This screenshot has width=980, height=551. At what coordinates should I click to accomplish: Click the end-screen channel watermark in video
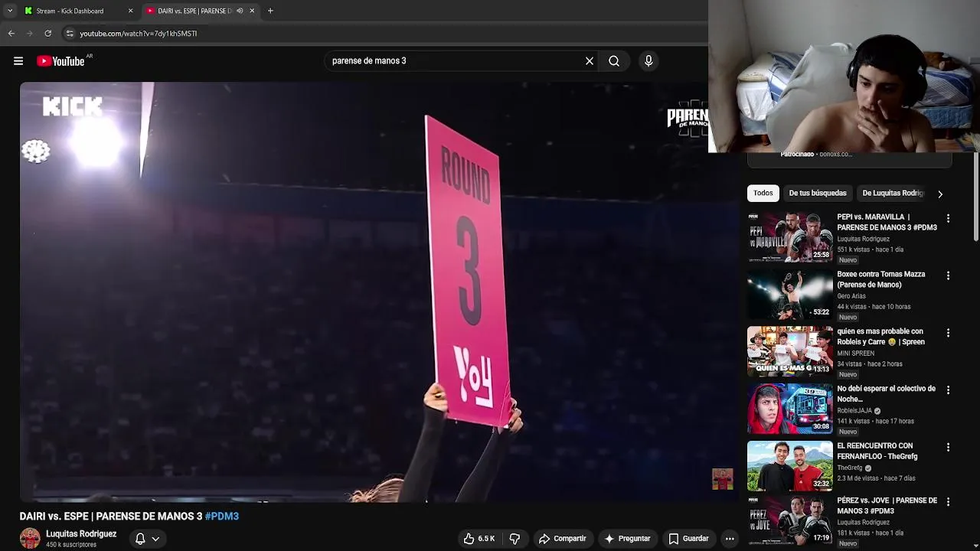coord(723,479)
